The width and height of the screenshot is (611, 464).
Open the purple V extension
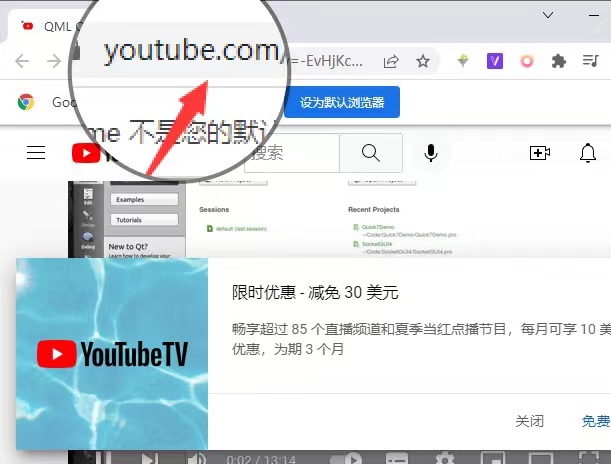(494, 61)
